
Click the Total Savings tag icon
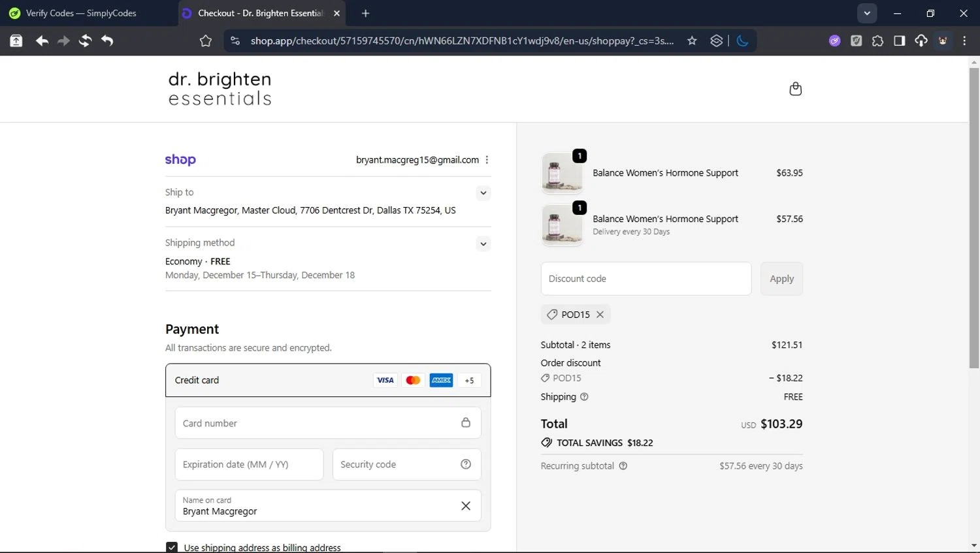pos(547,443)
